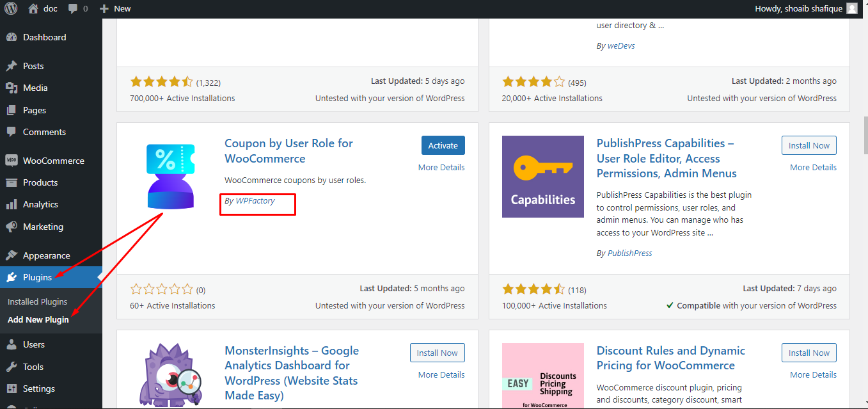Click the Users person icon
Screen dimensions: 868x409
(11, 344)
